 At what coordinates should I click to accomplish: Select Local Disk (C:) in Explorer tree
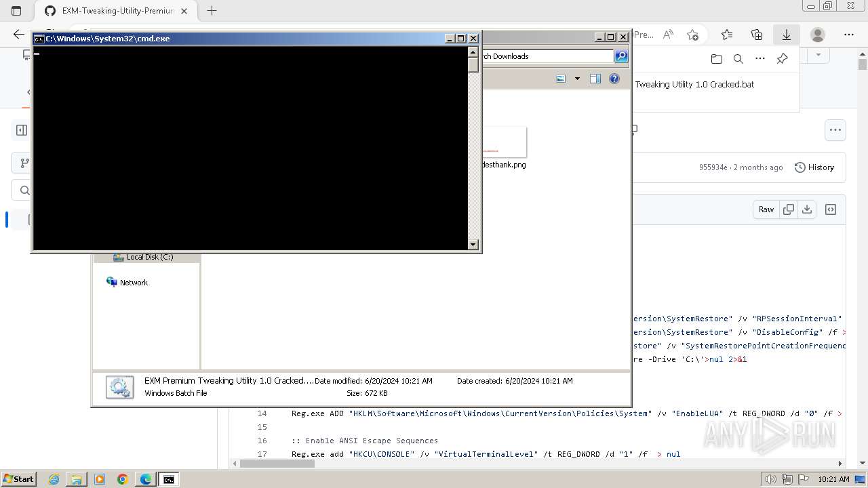(x=149, y=257)
